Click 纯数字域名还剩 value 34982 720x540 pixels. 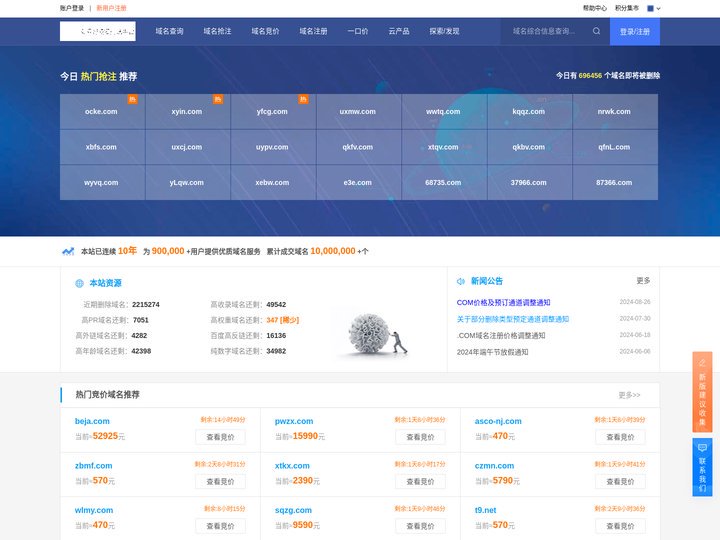point(276,351)
